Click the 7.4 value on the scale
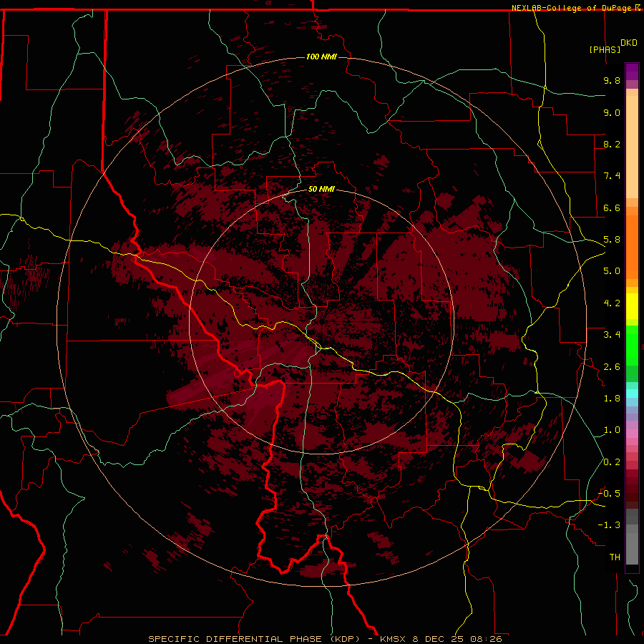This screenshot has width=644, height=644. coord(612,176)
